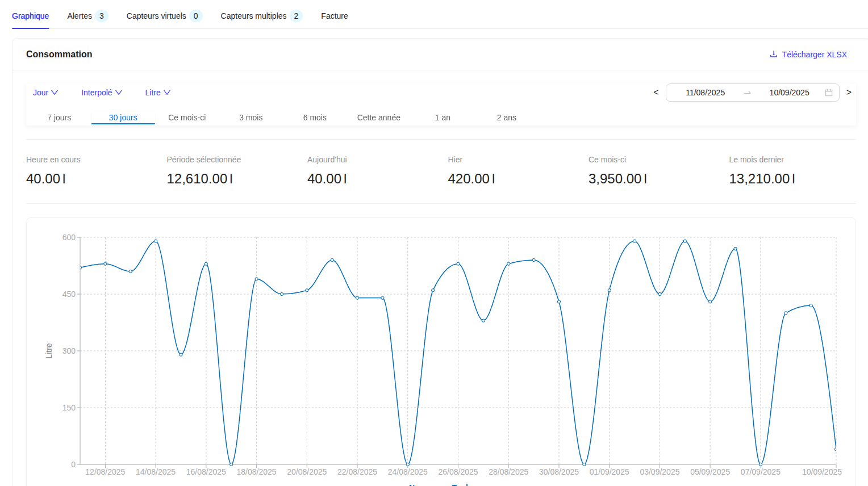Select the 2 ans range
This screenshot has width=868, height=486.
pos(506,118)
